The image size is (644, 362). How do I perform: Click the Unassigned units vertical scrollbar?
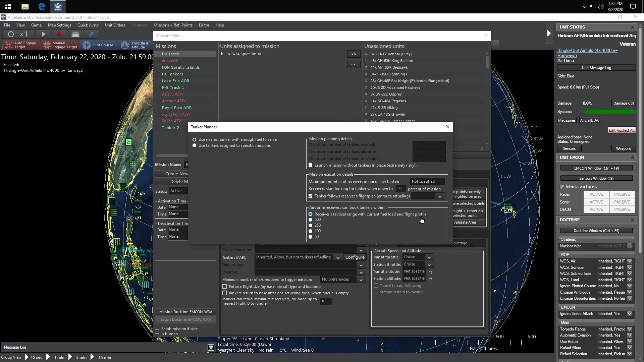(x=487, y=62)
